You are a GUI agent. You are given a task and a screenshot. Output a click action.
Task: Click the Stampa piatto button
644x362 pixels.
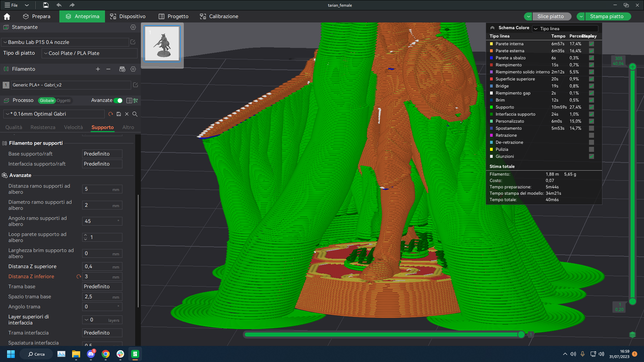click(x=607, y=16)
